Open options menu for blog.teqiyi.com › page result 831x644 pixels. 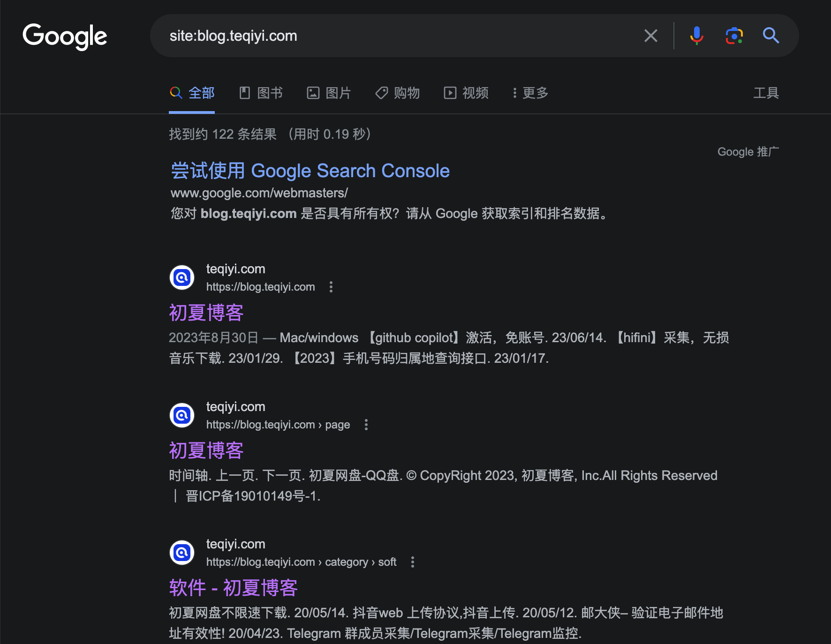tap(366, 425)
